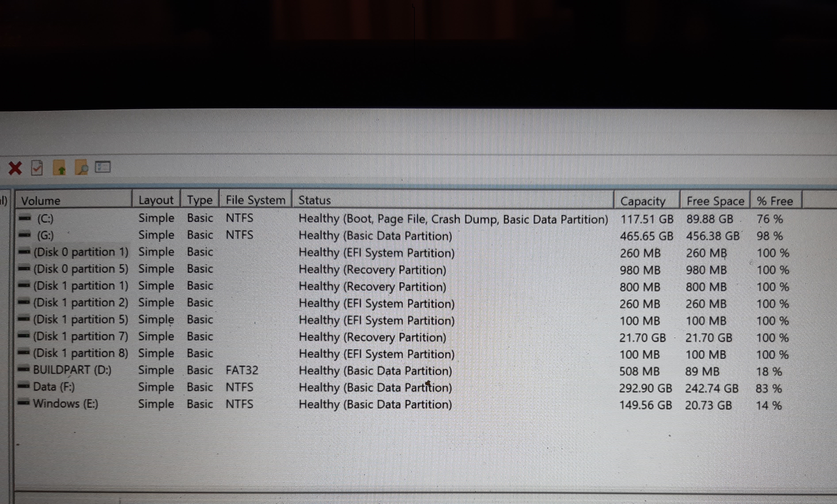Click the 117.51 GB capacity value
This screenshot has height=504, width=837.
[x=647, y=219]
